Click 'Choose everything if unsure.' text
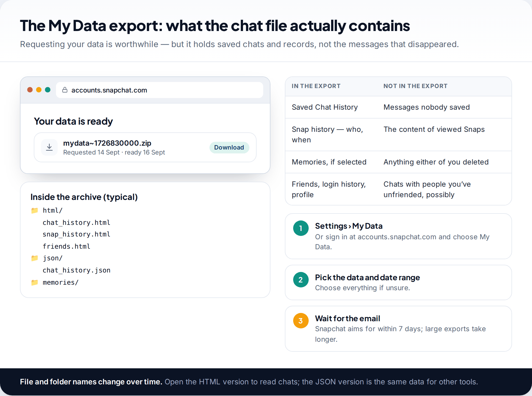The width and height of the screenshot is (532, 396). coord(362,288)
